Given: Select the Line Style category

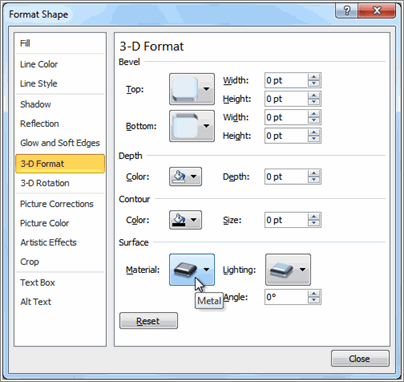Looking at the screenshot, I should click(60, 83).
